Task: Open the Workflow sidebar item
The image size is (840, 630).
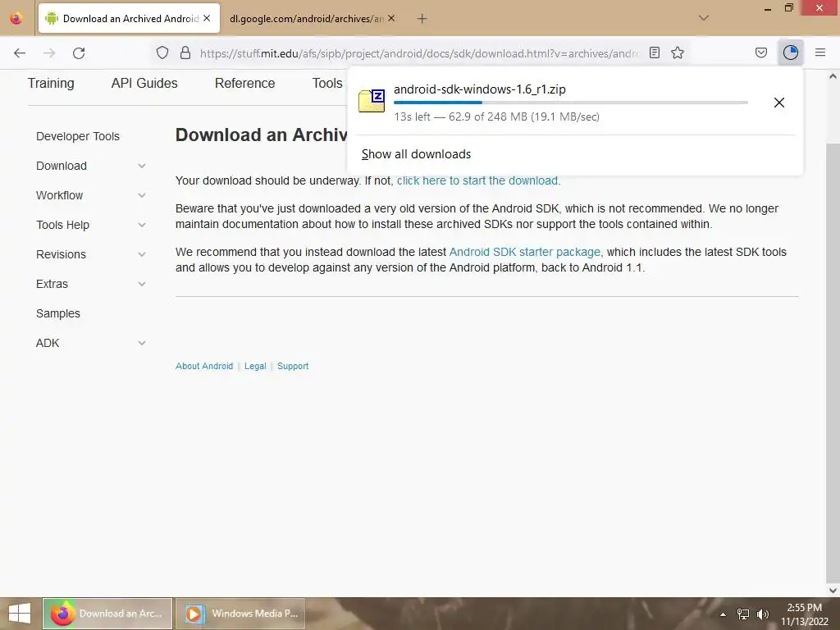Action: [59, 195]
